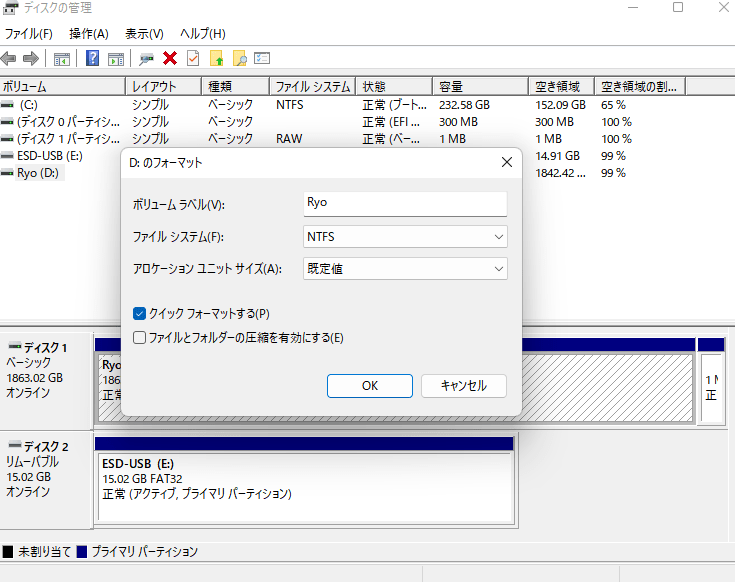Click the properties checkmark page icon

[x=193, y=58]
